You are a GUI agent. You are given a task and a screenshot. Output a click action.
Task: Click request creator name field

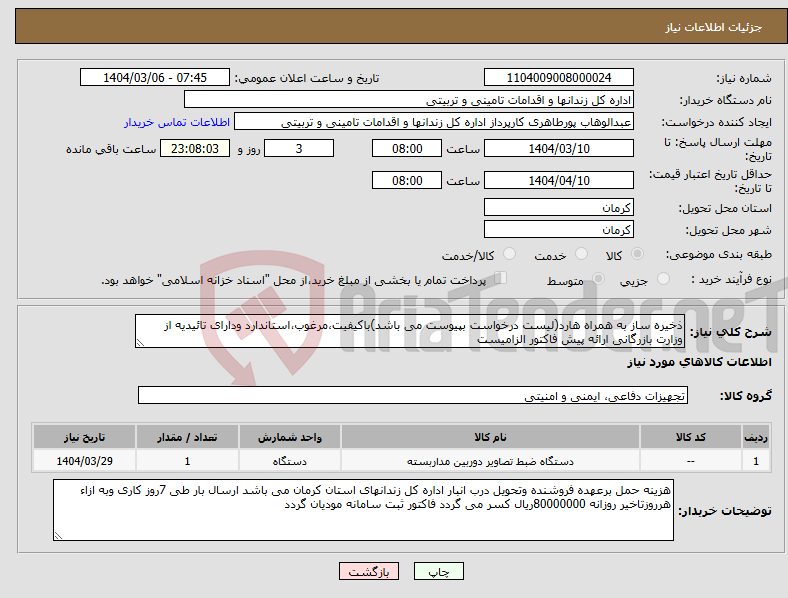coord(434,122)
